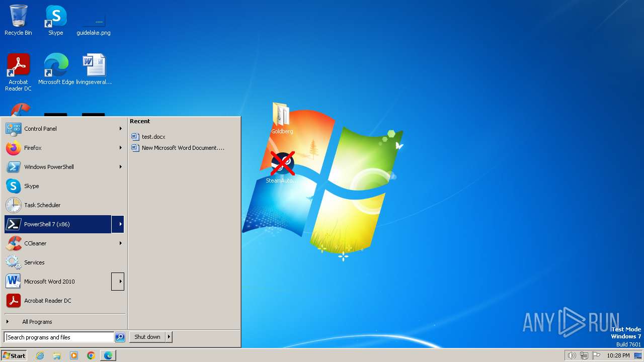Viewport: 644px width, 362px height.
Task: Open Microsoft Edge from taskbar
Action: click(x=108, y=355)
